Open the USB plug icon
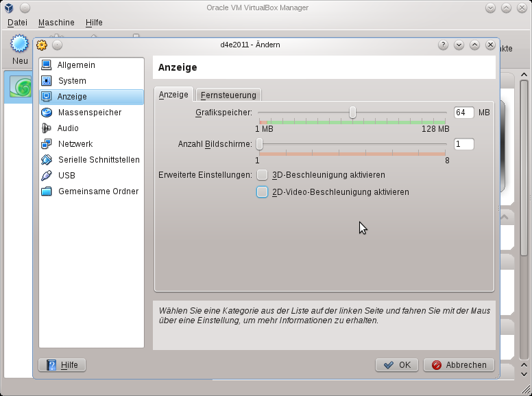 coord(47,176)
